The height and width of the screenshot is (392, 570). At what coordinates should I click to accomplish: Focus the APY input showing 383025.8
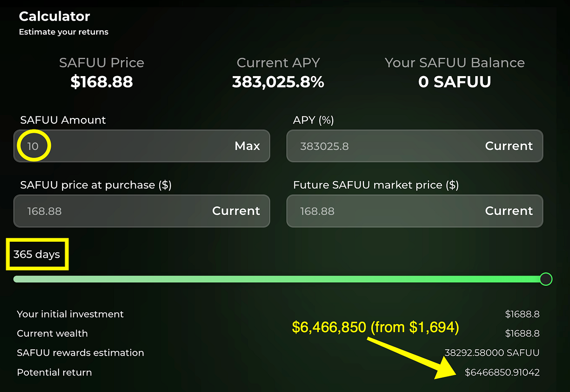pos(415,146)
